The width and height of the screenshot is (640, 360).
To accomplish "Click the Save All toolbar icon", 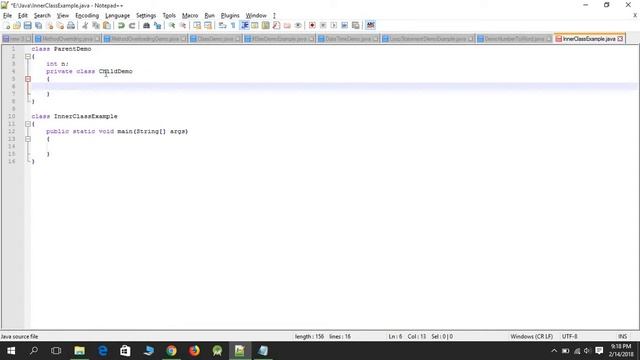I will (x=38, y=25).
